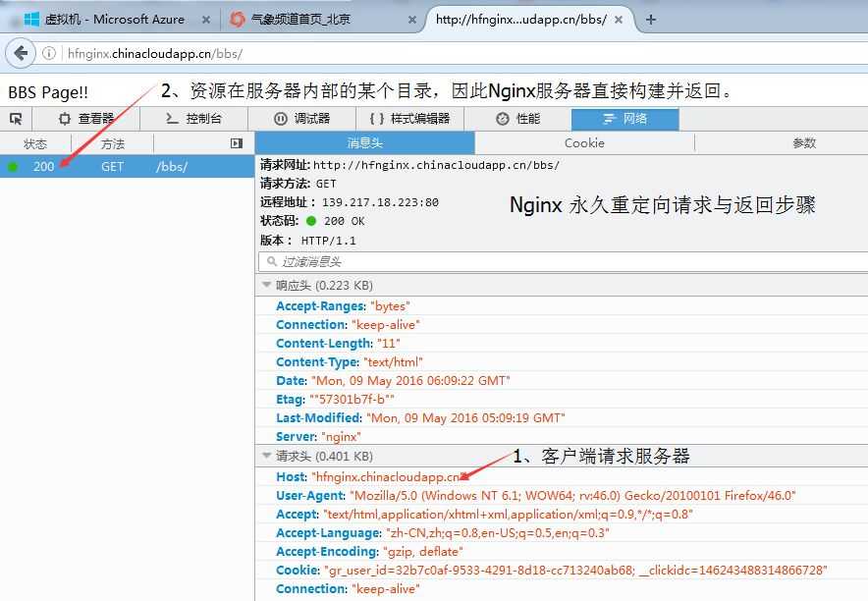Open the 调试器 debugger panel
The height and width of the screenshot is (601, 868).
point(301,119)
